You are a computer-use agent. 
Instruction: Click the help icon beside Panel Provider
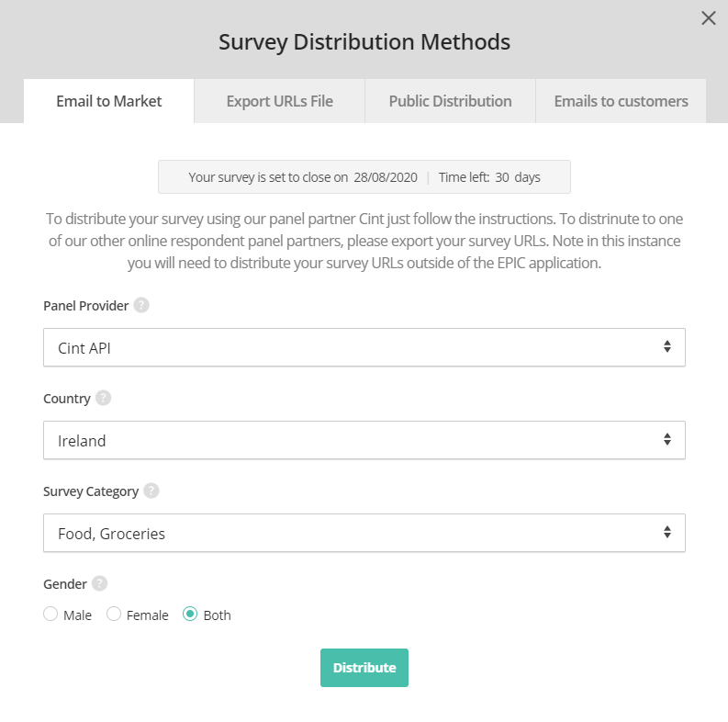141,306
